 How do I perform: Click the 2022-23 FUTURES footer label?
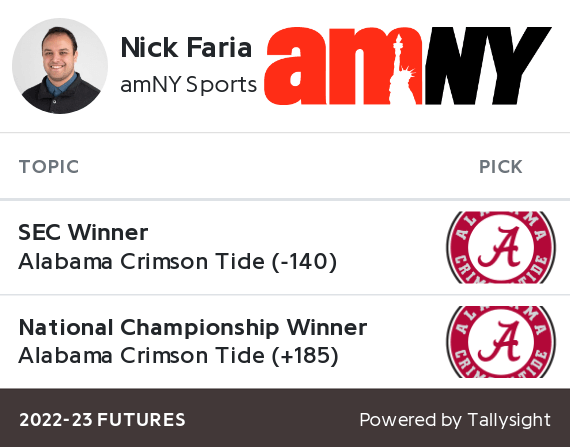102,420
